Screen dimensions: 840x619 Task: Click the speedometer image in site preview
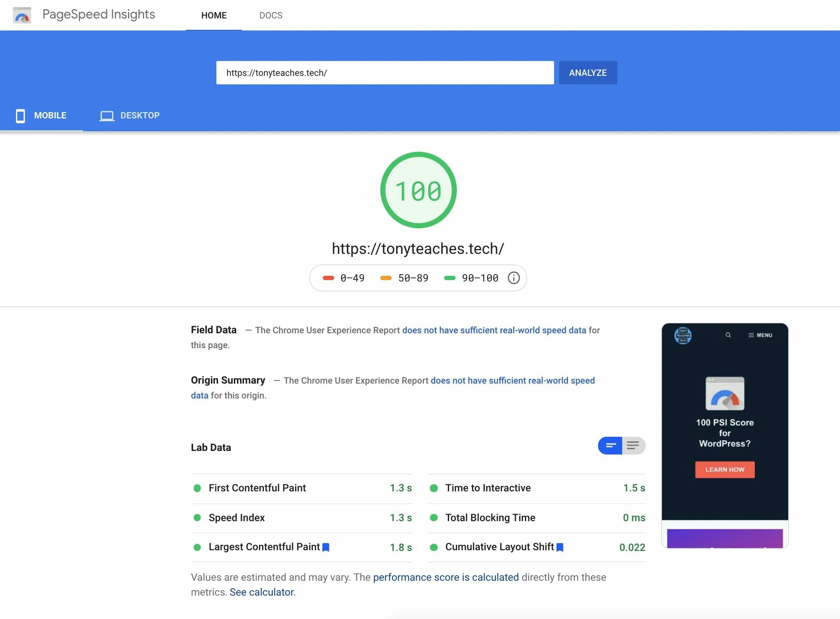(x=725, y=394)
